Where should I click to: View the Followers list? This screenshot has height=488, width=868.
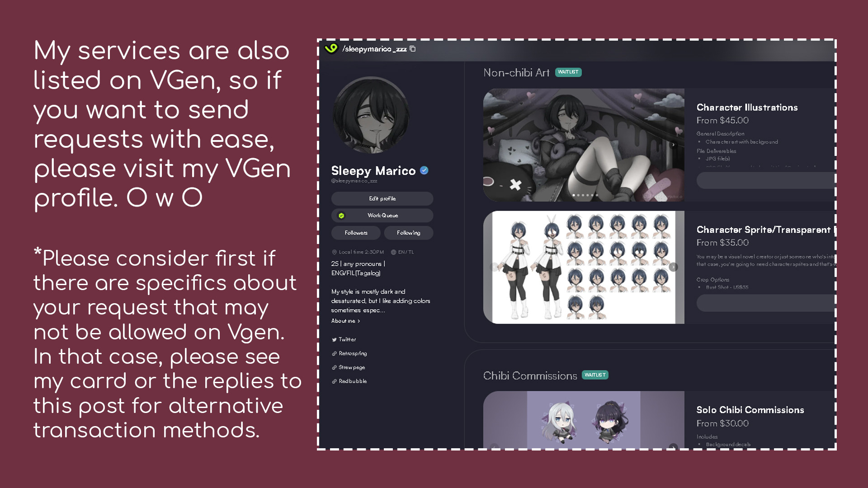click(x=356, y=233)
